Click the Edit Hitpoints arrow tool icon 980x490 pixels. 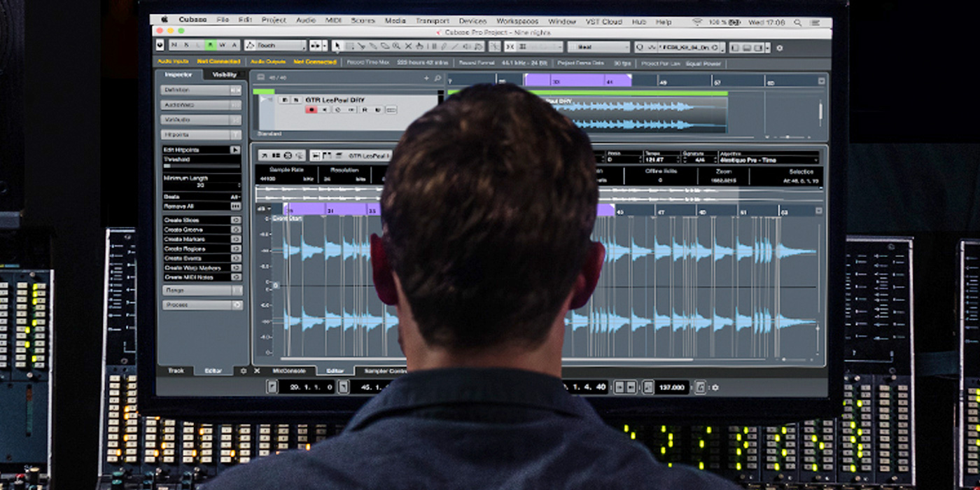coord(234,150)
